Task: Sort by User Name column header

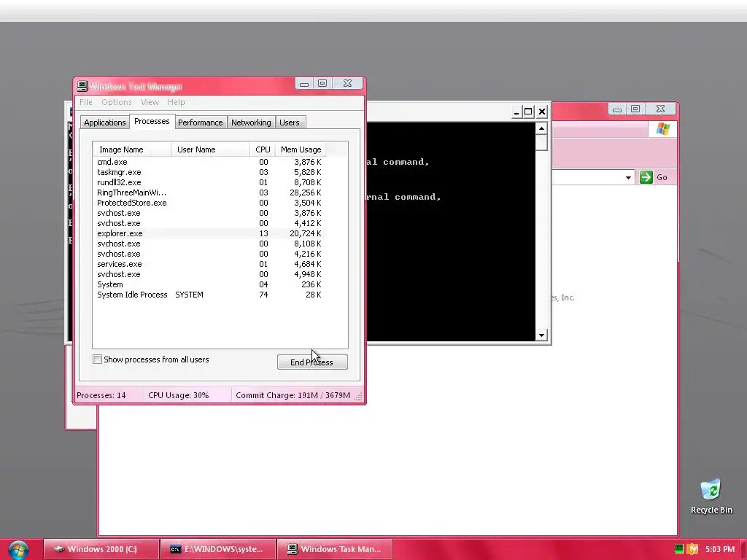Action: click(210, 149)
